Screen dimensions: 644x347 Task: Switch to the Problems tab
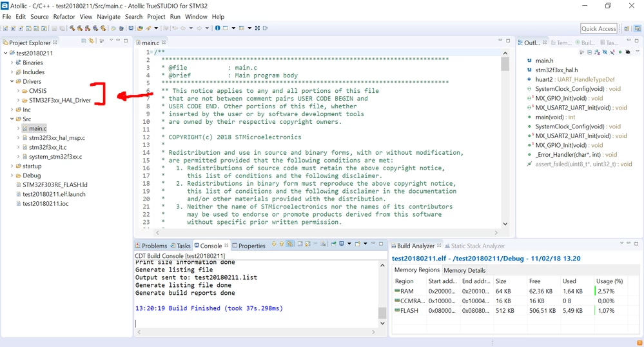[x=151, y=246]
